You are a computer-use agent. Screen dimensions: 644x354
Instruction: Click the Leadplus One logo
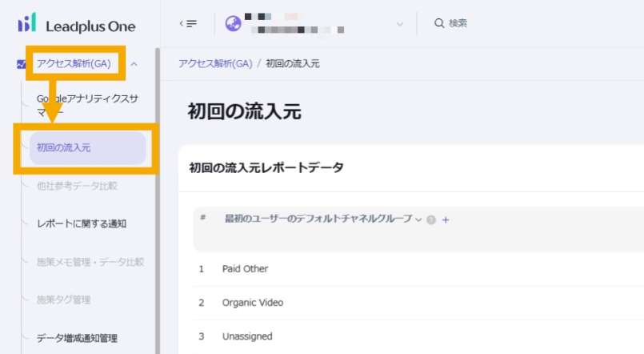tap(77, 25)
